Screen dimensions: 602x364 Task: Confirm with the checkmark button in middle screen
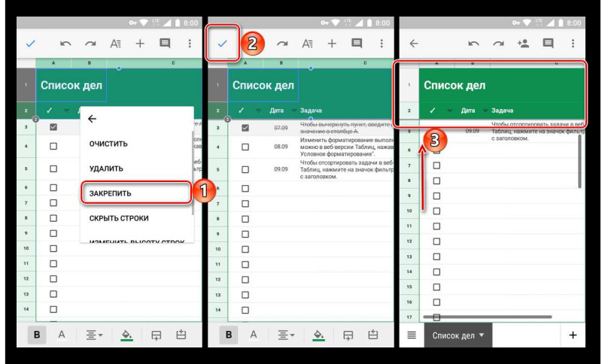222,44
